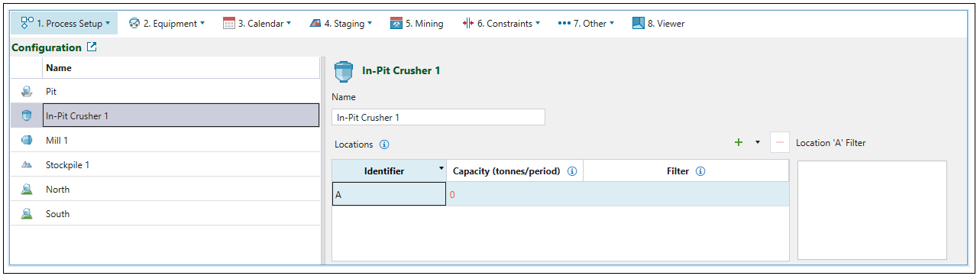This screenshot has height=276, width=980.
Task: Click the North dump icon
Action: (x=27, y=190)
